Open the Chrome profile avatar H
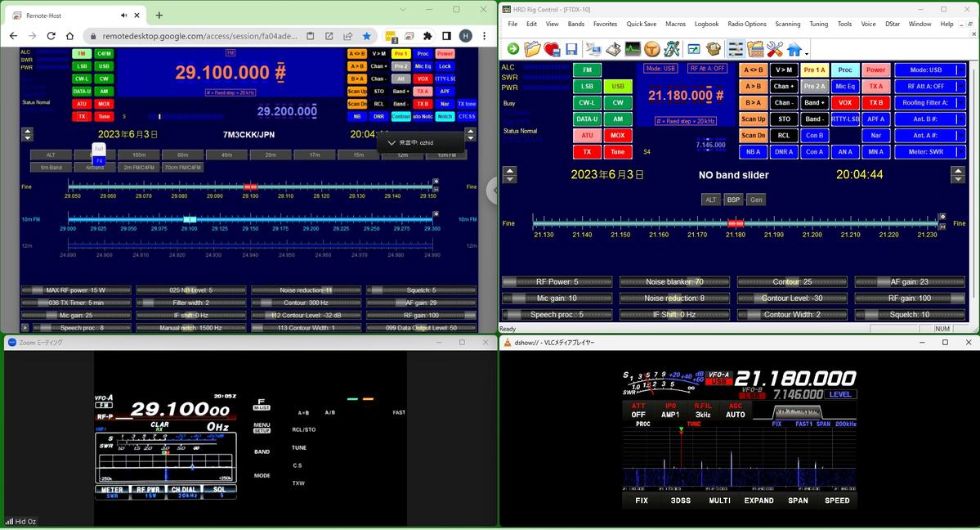 point(466,36)
